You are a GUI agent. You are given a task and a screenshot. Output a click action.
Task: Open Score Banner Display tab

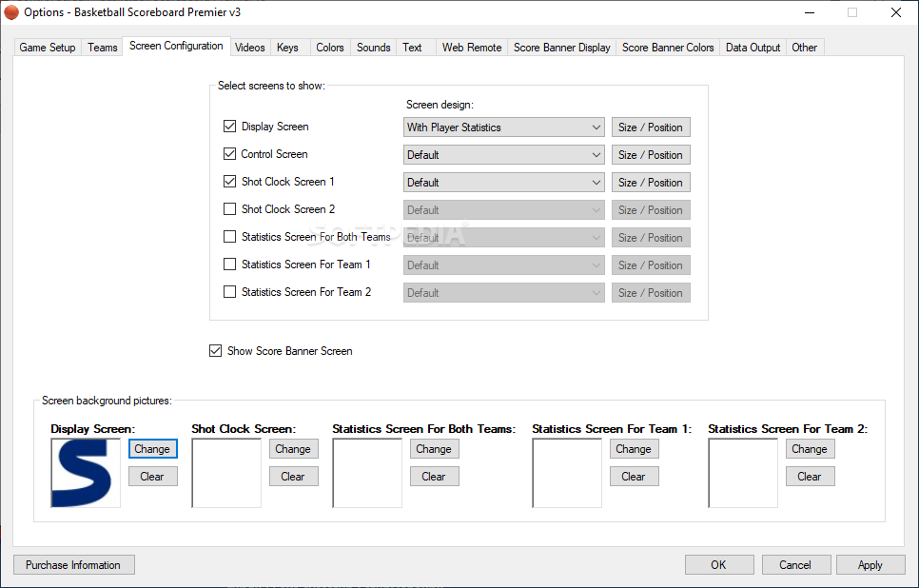tap(562, 48)
